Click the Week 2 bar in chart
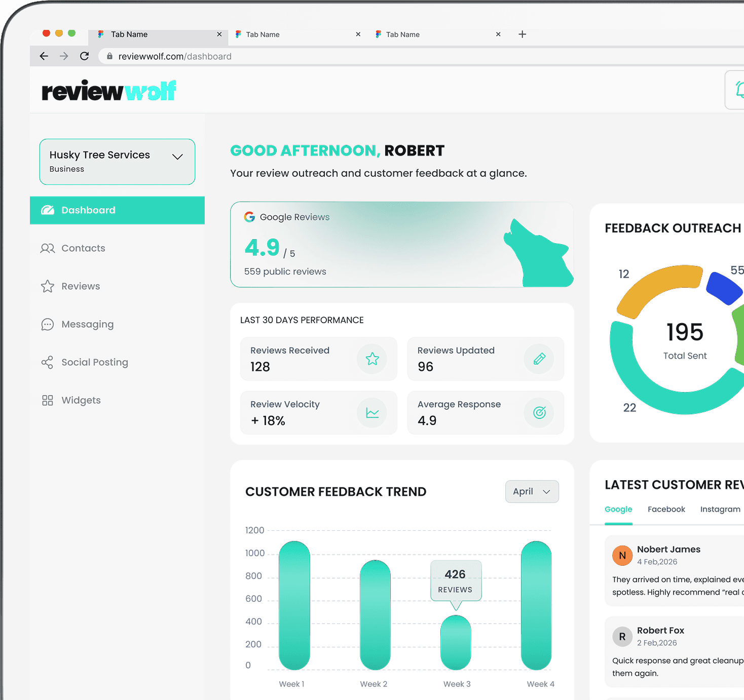Screen dimensions: 744x700 click(x=375, y=615)
